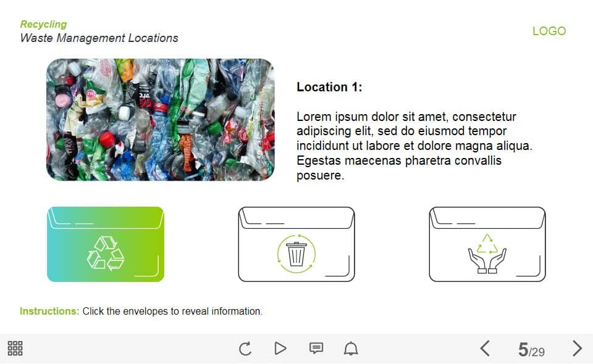Open the captions transcript icon
The width and height of the screenshot is (593, 364).
click(316, 349)
